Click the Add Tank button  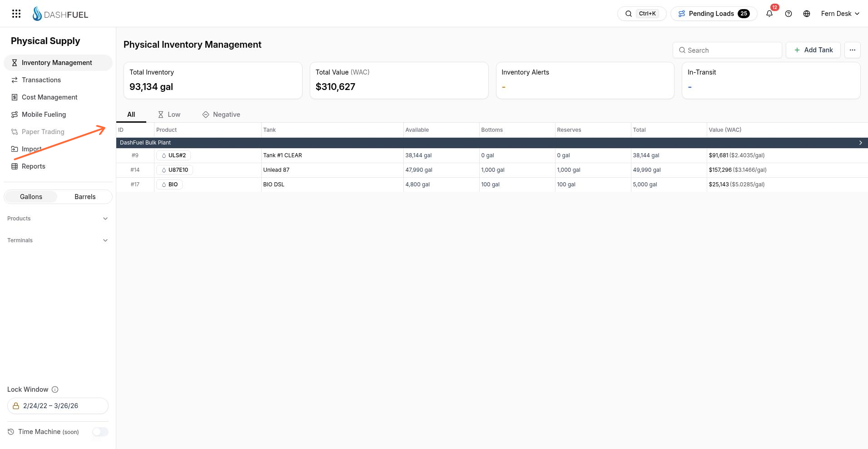click(813, 50)
